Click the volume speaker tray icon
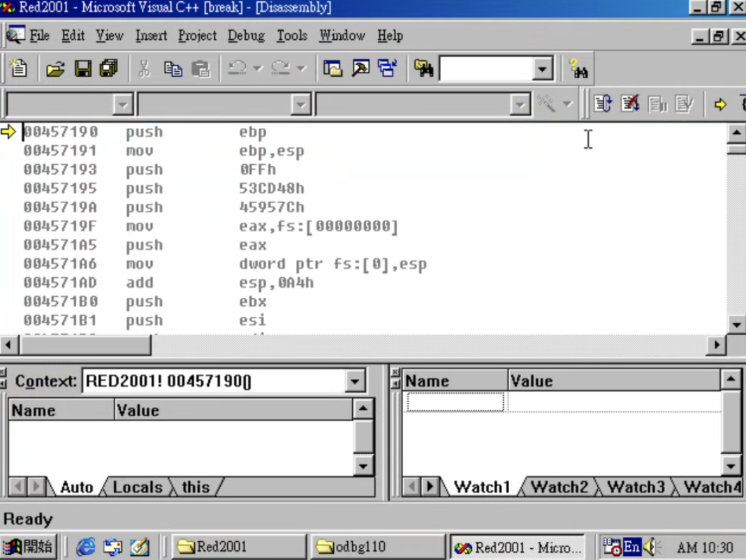 [x=651, y=547]
